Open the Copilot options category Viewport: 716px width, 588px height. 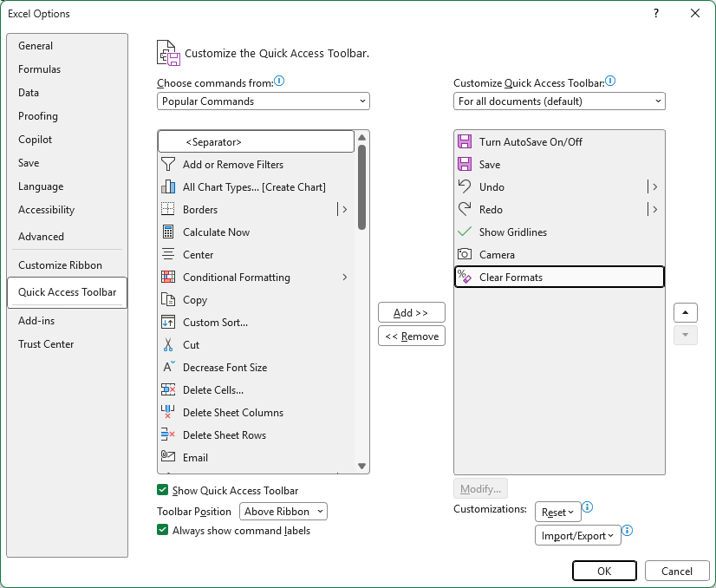(67, 140)
